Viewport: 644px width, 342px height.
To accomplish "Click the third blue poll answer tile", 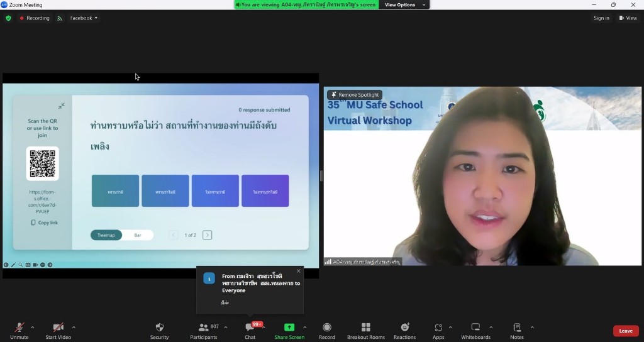I will [215, 191].
